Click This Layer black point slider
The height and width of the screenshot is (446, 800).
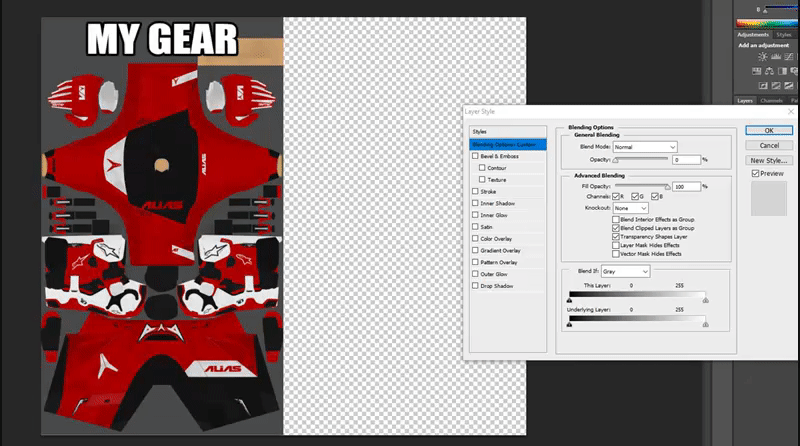tap(569, 300)
